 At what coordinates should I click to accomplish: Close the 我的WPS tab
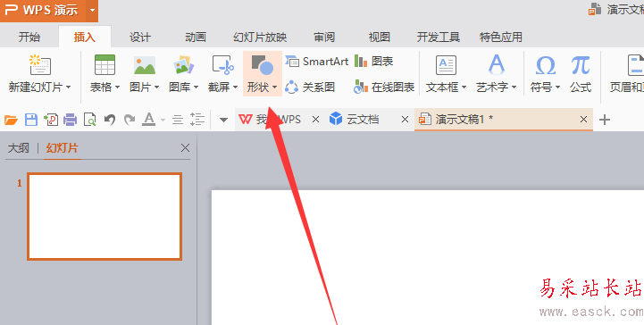point(315,120)
